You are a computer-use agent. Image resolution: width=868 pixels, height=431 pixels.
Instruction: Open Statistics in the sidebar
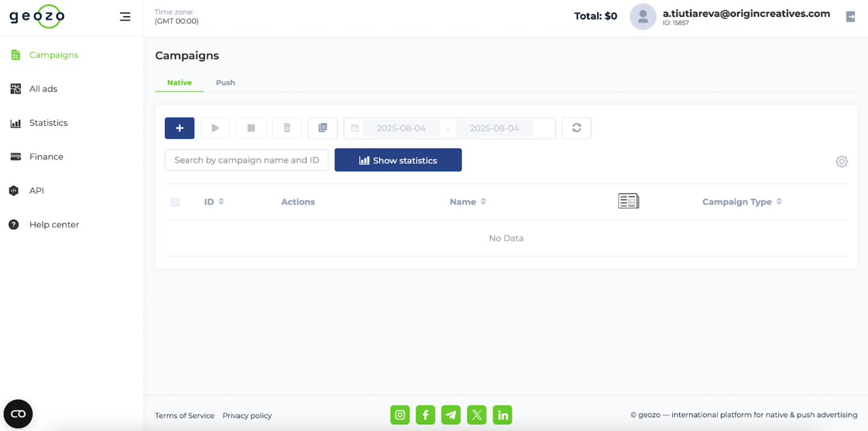(x=48, y=123)
